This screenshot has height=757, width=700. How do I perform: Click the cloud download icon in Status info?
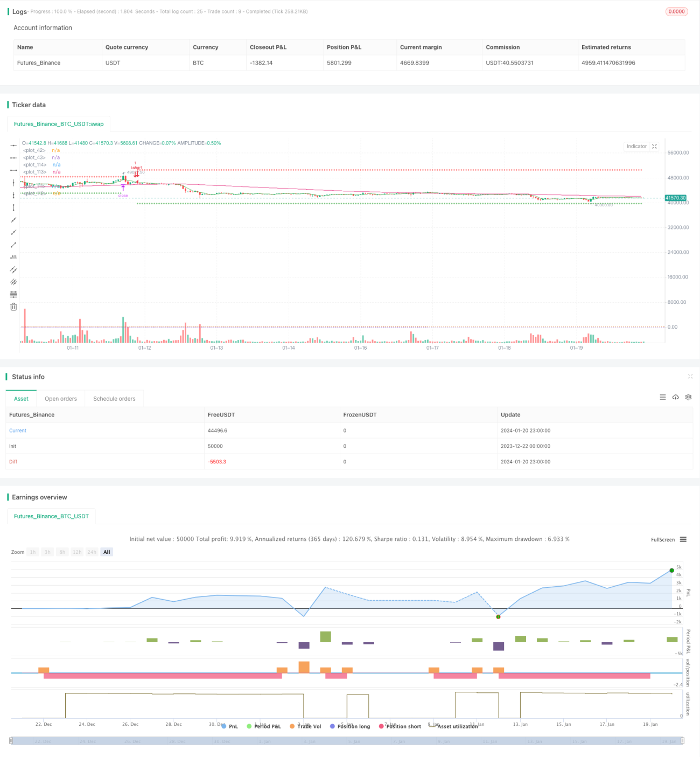(x=675, y=397)
